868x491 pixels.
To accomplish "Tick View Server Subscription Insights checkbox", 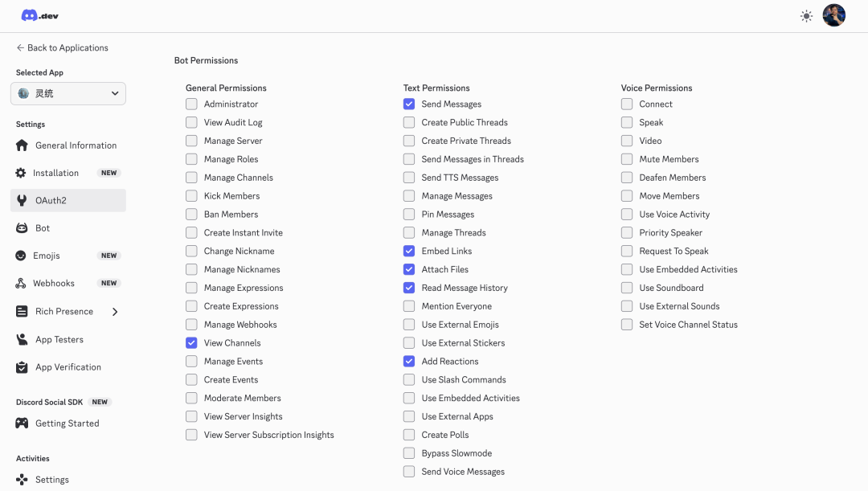I will click(191, 435).
